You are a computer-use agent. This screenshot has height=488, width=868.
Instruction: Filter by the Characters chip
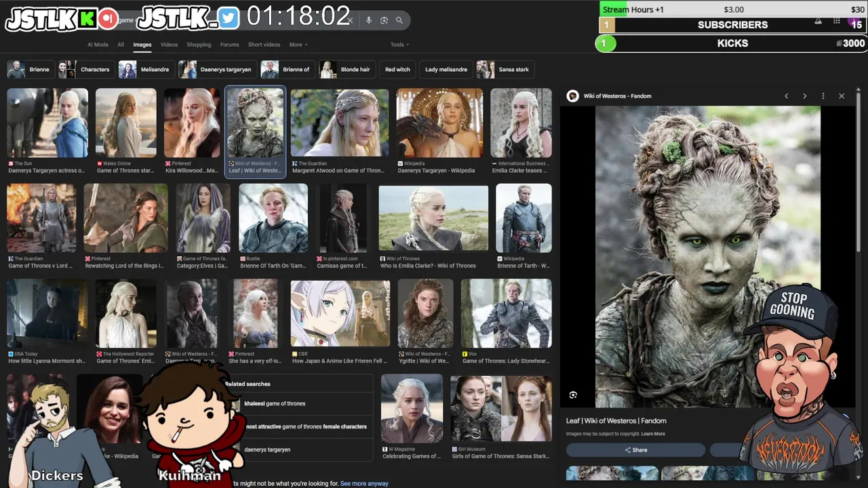click(x=86, y=70)
